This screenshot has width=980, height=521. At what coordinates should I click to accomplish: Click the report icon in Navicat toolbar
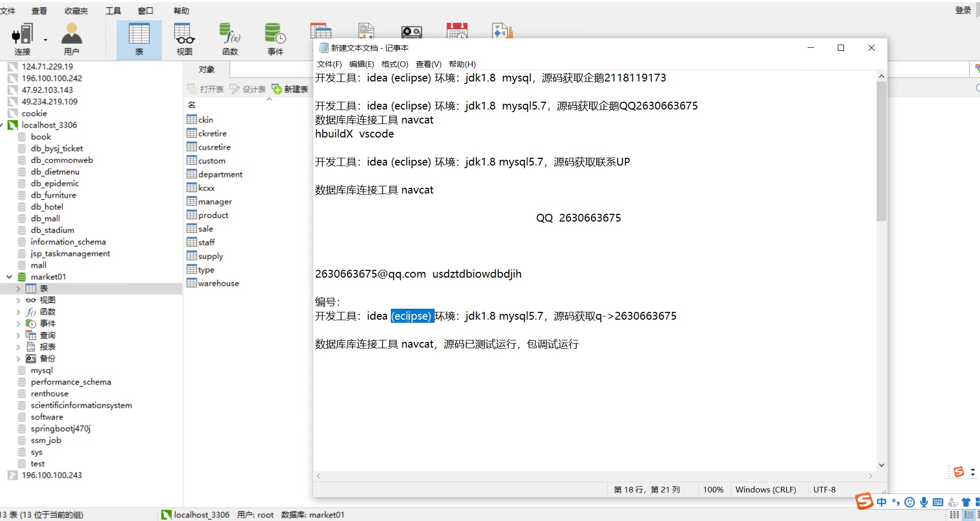pyautogui.click(x=366, y=30)
